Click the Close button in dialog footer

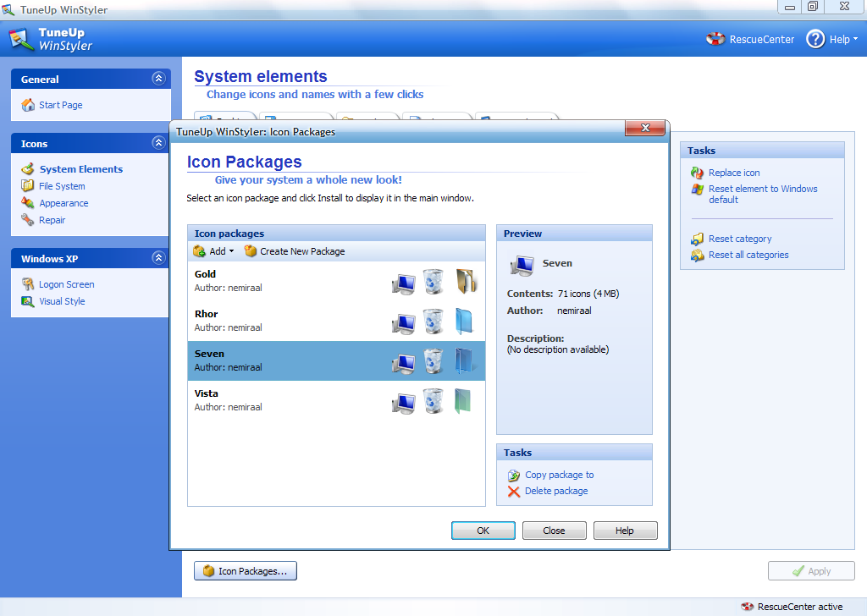click(x=554, y=531)
